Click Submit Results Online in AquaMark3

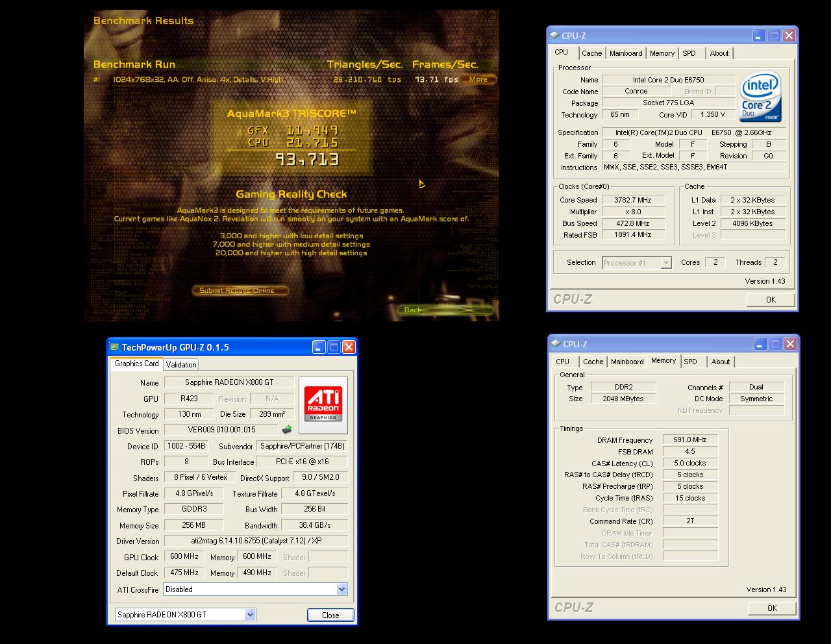[x=240, y=290]
